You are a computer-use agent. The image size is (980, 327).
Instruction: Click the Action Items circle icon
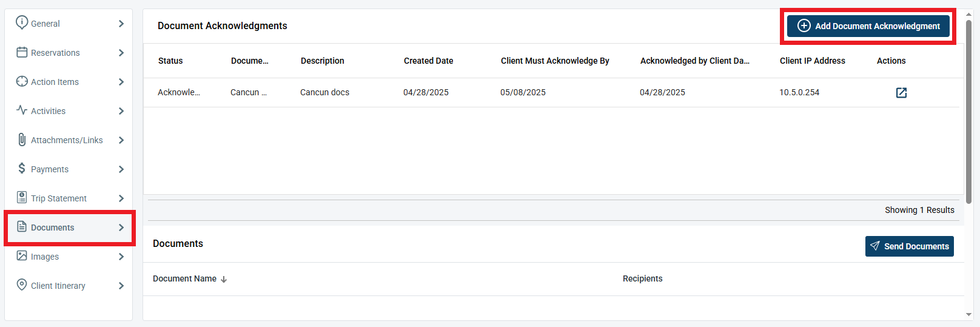pyautogui.click(x=22, y=81)
